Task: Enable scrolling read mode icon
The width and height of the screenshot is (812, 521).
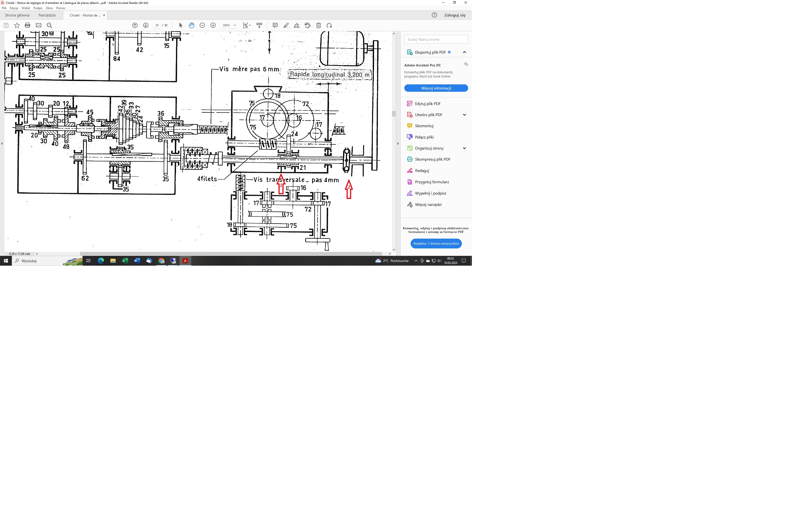Action: [x=259, y=25]
